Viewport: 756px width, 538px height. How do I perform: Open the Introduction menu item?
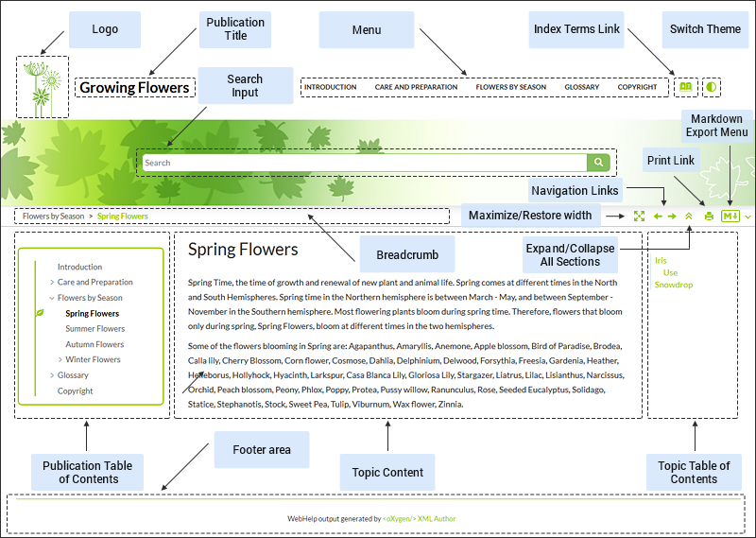click(330, 87)
